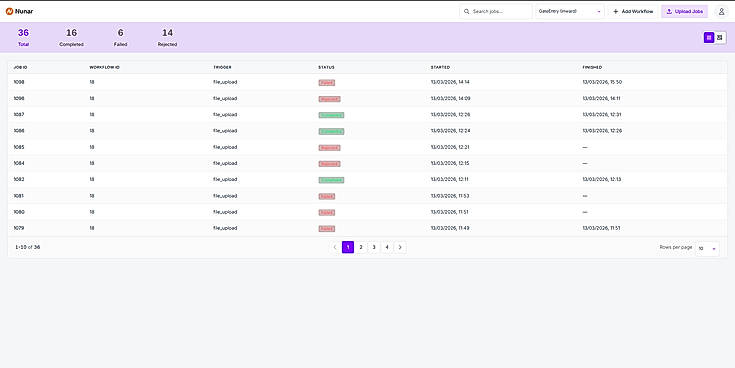
Task: Go to pagination page 4
Action: (387, 247)
